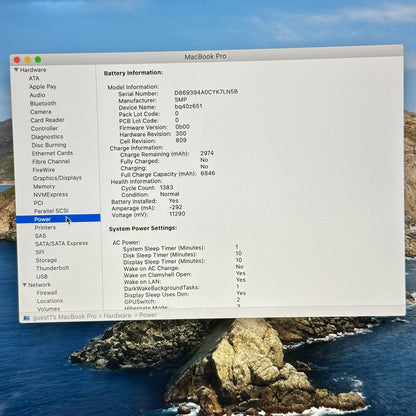Select ATA in the sidebar
This screenshot has height=416, width=416.
34,78
